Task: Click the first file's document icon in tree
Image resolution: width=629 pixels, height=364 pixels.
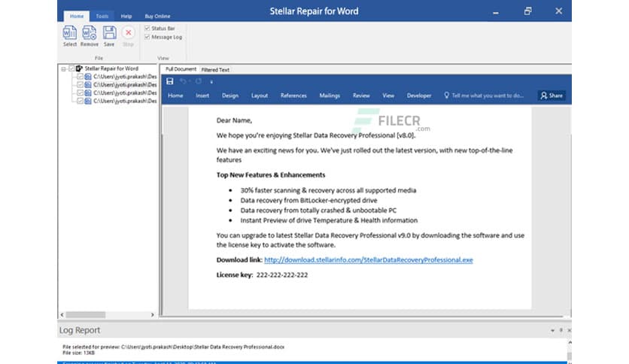Action: pos(88,77)
